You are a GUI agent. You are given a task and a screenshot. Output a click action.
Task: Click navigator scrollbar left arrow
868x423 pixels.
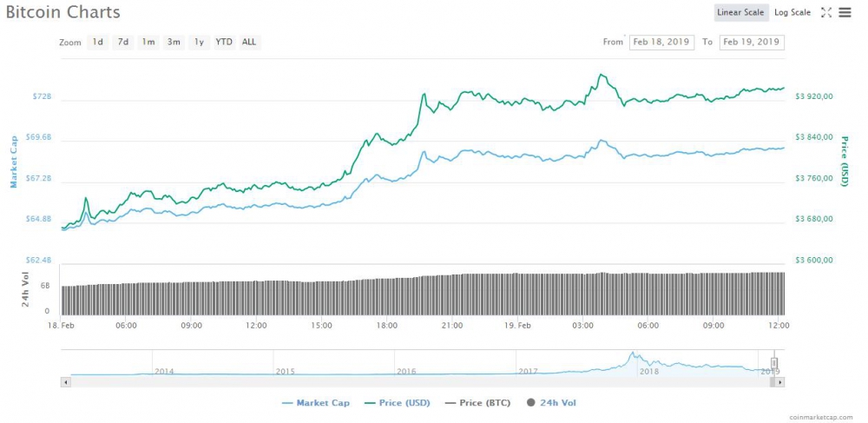[65, 382]
